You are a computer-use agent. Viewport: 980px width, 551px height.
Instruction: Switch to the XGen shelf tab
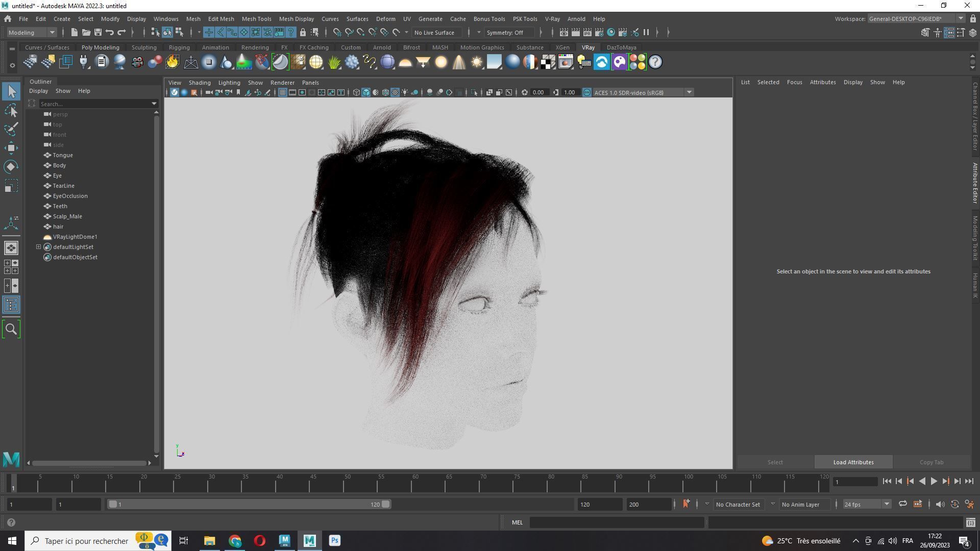[x=562, y=47]
